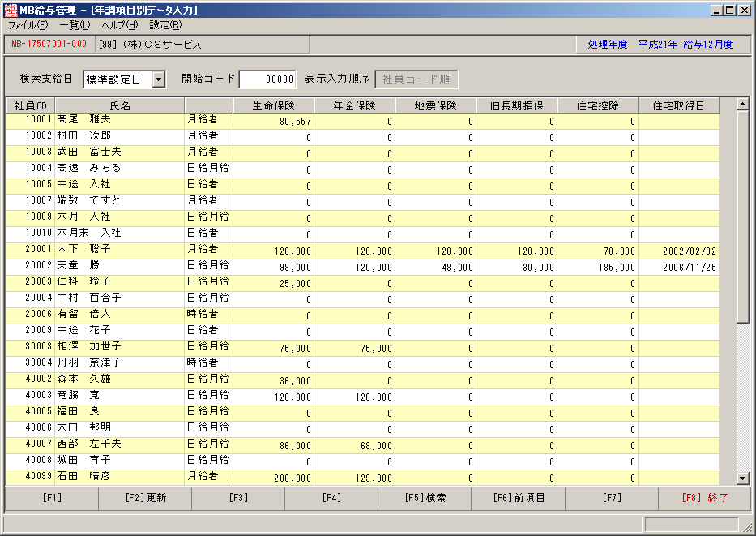The height and width of the screenshot is (536, 756).
Task: Click the [F8] 終了 button
Action: [705, 498]
